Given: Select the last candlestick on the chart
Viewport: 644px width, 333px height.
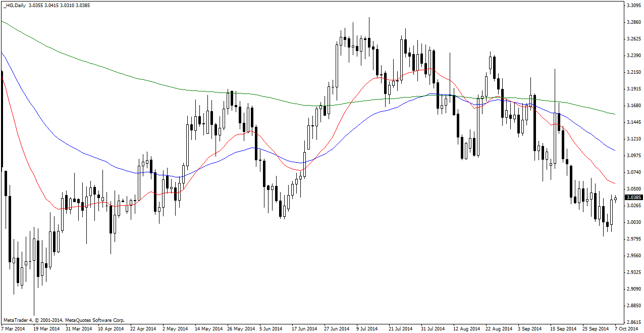Looking at the screenshot, I should pos(616,199).
